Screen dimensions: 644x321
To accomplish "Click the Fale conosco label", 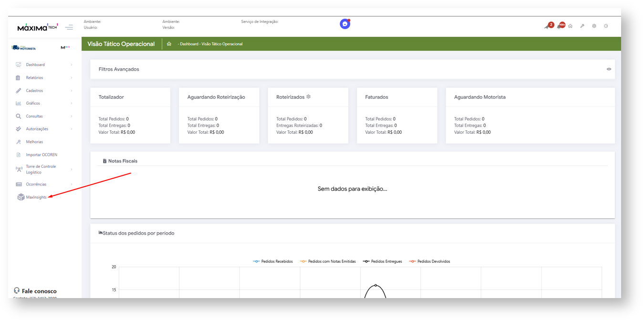I will pos(39,291).
